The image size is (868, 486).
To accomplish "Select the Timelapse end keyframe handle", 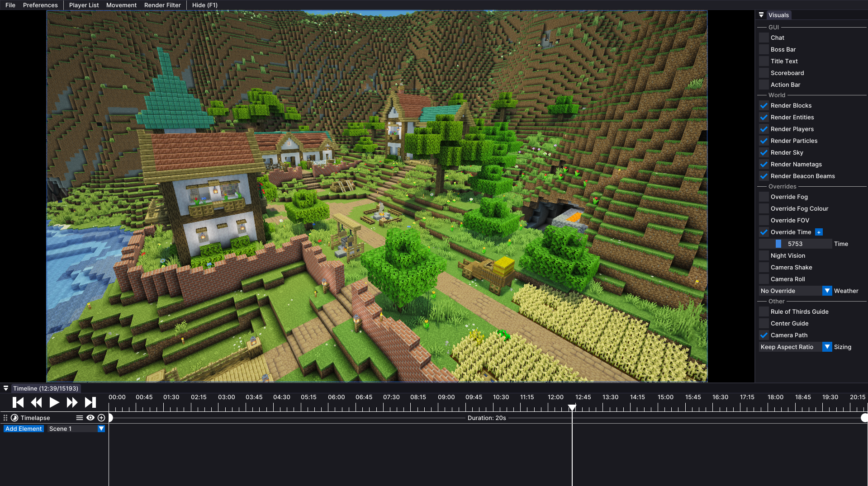I will (864, 418).
